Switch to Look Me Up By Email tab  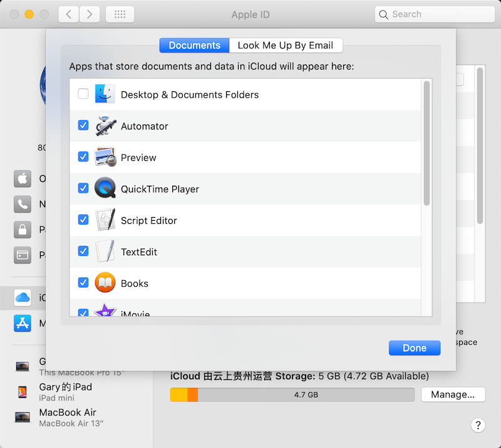pos(286,45)
